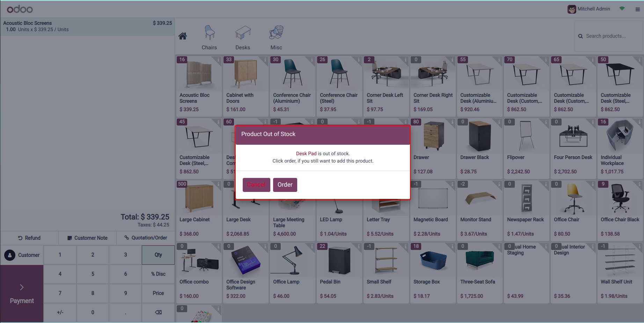Toggle the +/- sign key
The image size is (644, 323).
(x=60, y=313)
